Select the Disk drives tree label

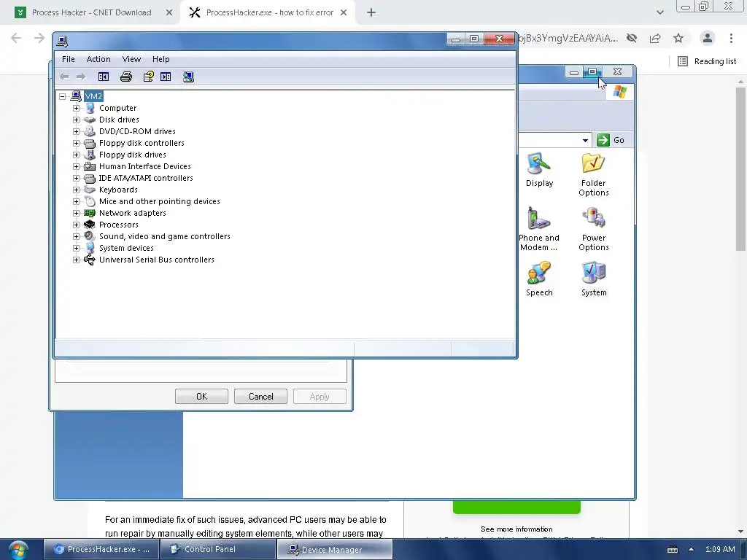click(119, 120)
